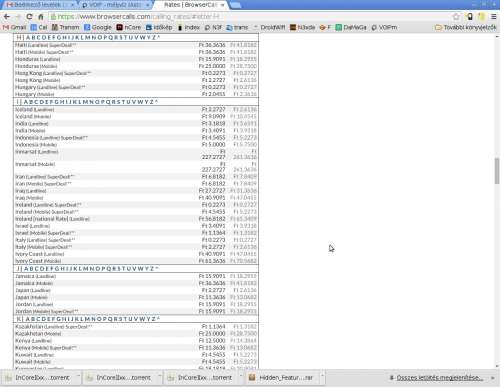Select the Hong Kong (Mobile) row
Image resolution: width=500 pixels, height=387 pixels.
coord(136,80)
